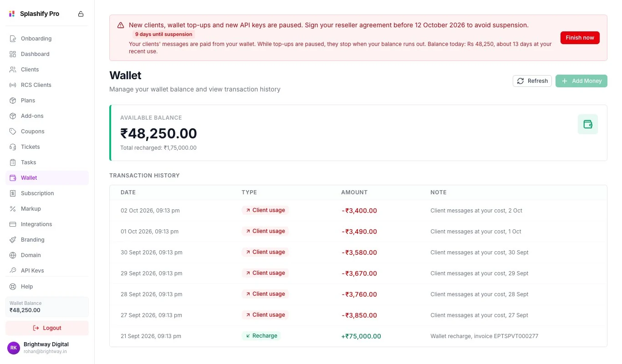Click the Recharge type badge
The height and width of the screenshot is (364, 622).
coord(261,336)
